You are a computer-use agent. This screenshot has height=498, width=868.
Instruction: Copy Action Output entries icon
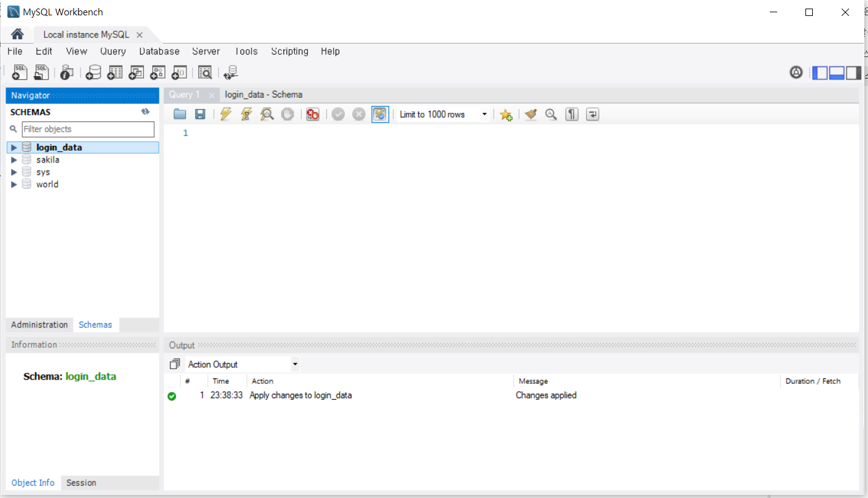pyautogui.click(x=175, y=364)
